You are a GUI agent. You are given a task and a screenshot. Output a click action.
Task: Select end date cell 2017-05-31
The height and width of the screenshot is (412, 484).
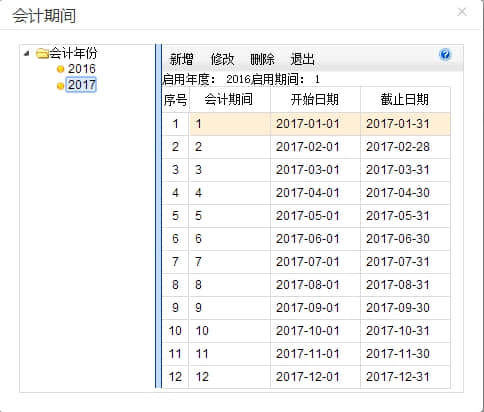point(405,216)
